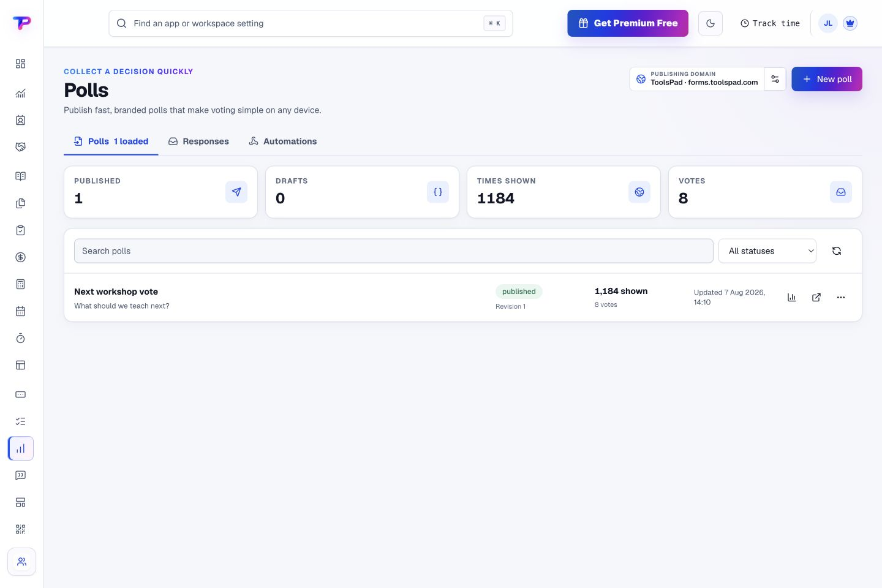Focus the app or workspace setting search
The height and width of the screenshot is (588, 882).
[x=311, y=23]
